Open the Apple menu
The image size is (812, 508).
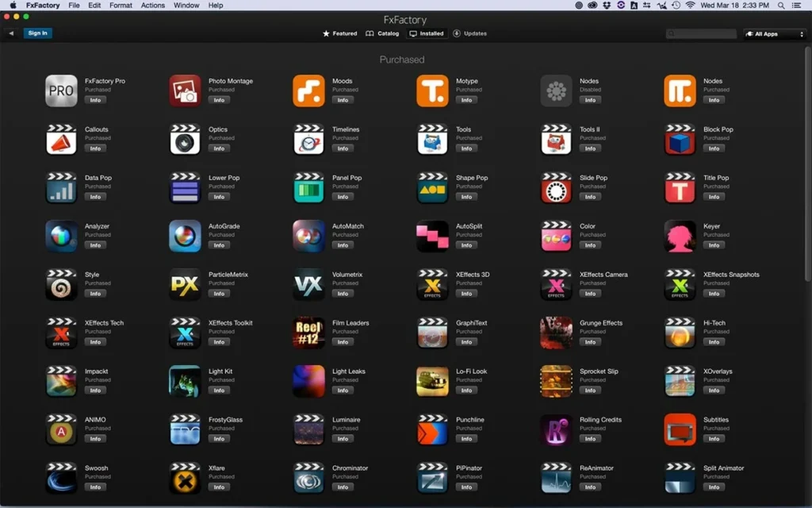coord(13,6)
